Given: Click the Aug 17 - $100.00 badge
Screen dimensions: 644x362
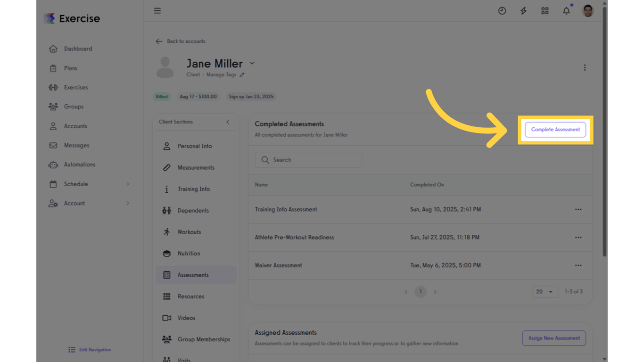Looking at the screenshot, I should point(198,97).
